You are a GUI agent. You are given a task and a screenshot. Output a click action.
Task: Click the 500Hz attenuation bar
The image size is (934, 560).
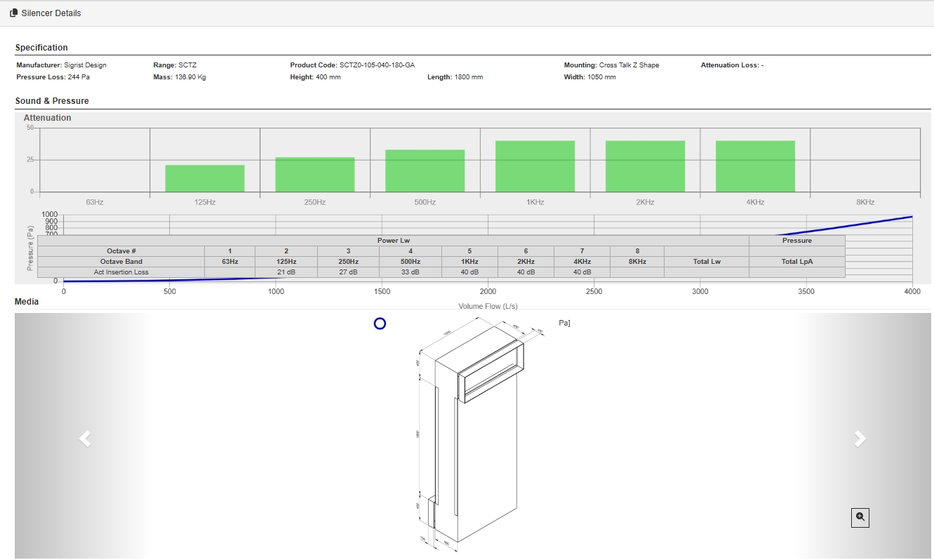[425, 171]
